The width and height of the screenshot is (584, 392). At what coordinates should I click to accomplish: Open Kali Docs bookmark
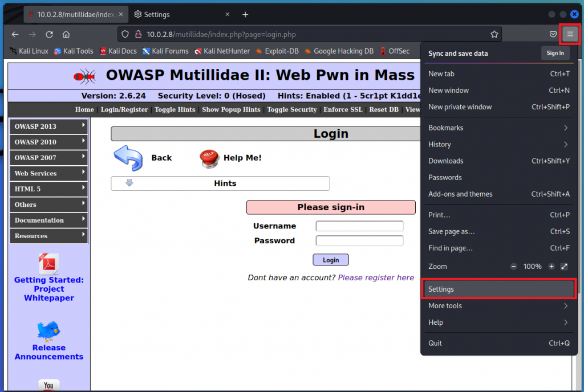(118, 51)
